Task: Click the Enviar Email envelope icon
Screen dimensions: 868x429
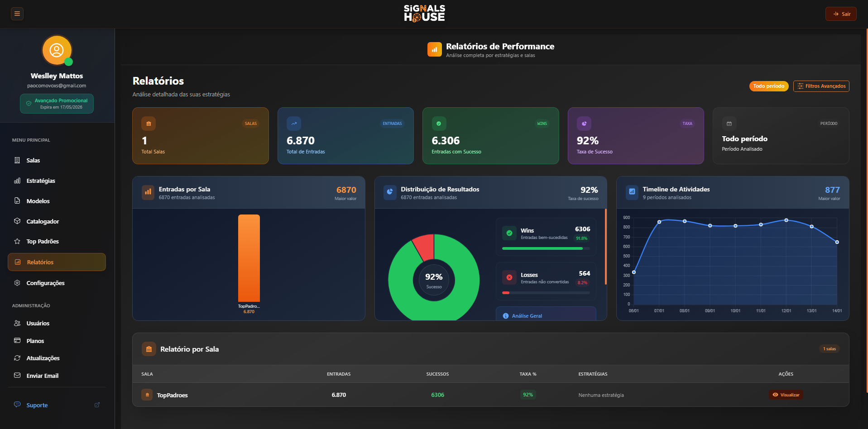Action: point(17,376)
